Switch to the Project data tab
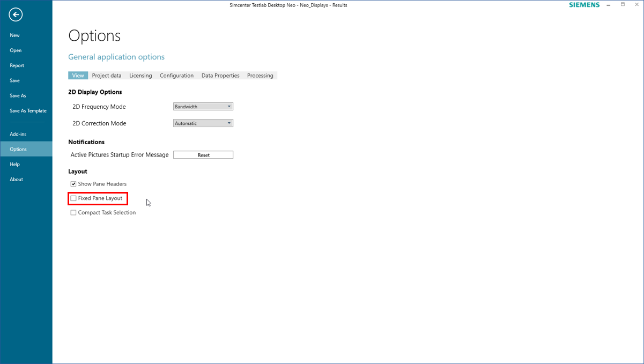The height and width of the screenshot is (364, 644). (106, 75)
